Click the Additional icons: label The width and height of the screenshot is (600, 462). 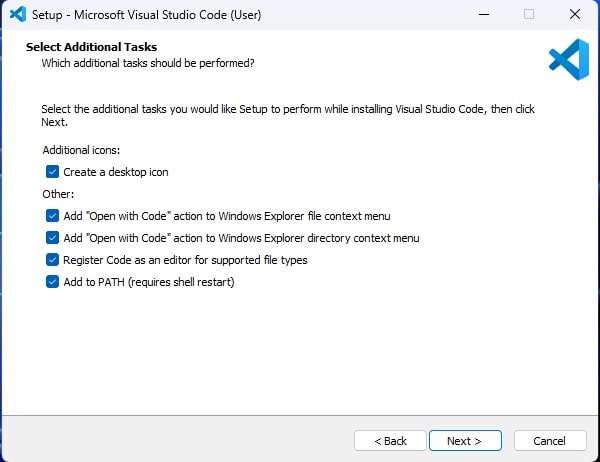pos(81,150)
